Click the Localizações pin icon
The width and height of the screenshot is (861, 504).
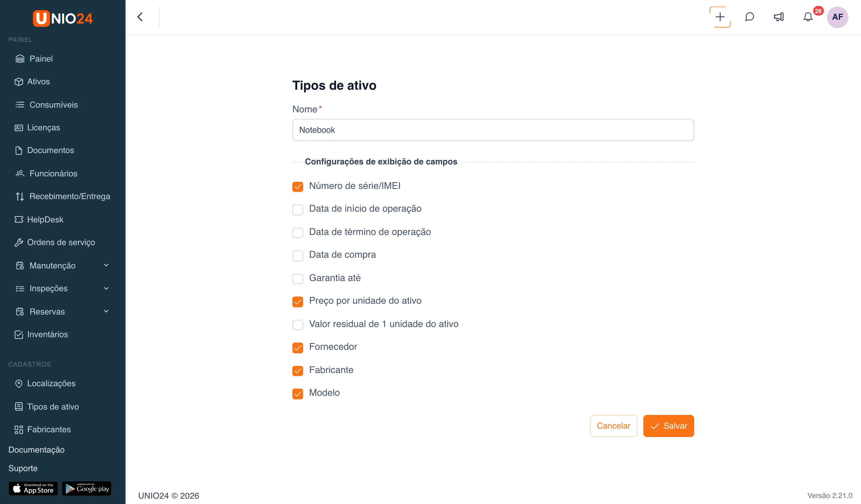coord(19,384)
